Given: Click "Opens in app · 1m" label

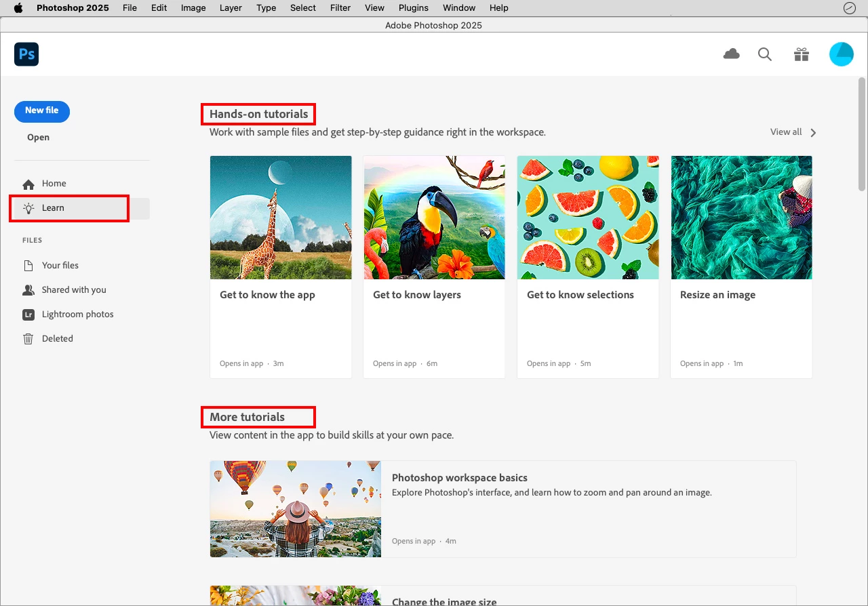Looking at the screenshot, I should [x=711, y=363].
